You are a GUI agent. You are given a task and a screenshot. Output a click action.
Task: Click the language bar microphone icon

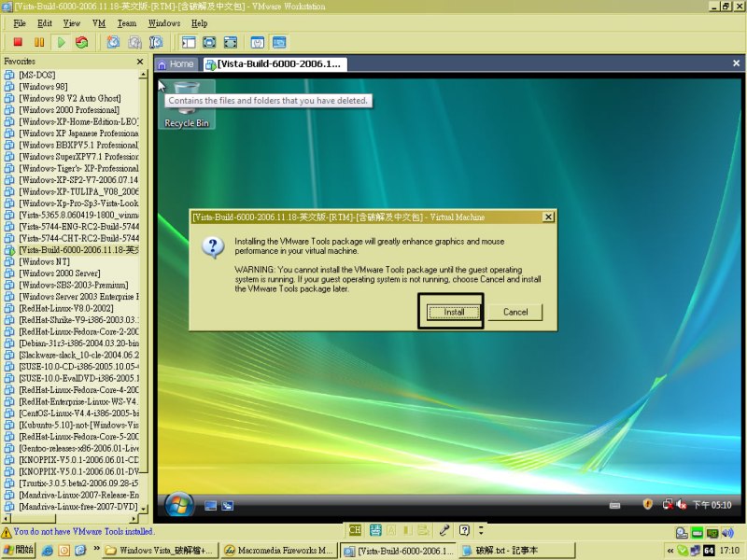click(444, 530)
